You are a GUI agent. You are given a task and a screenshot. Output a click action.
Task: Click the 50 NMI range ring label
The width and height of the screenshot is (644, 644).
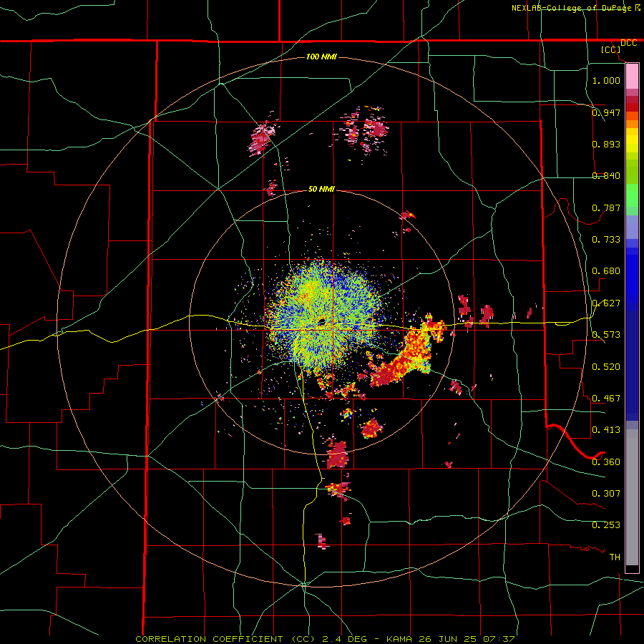click(321, 189)
